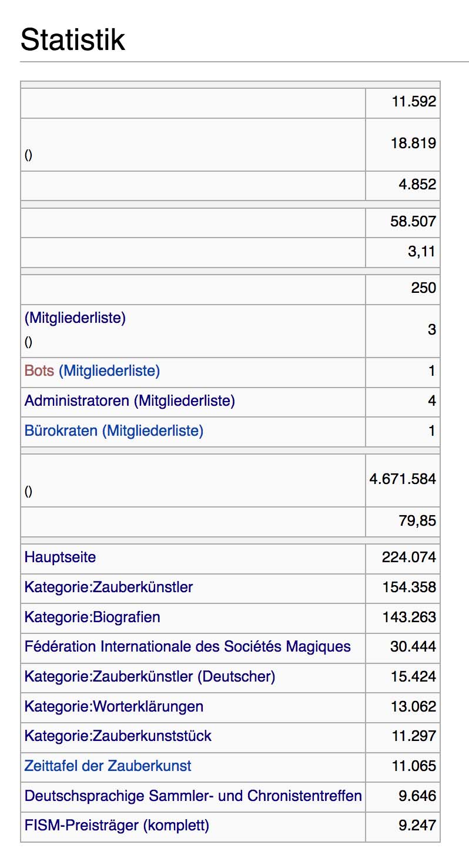Open the Kategorie:Zauberkunststück link
Image resolution: width=469 pixels, height=868 pixels.
click(x=118, y=736)
